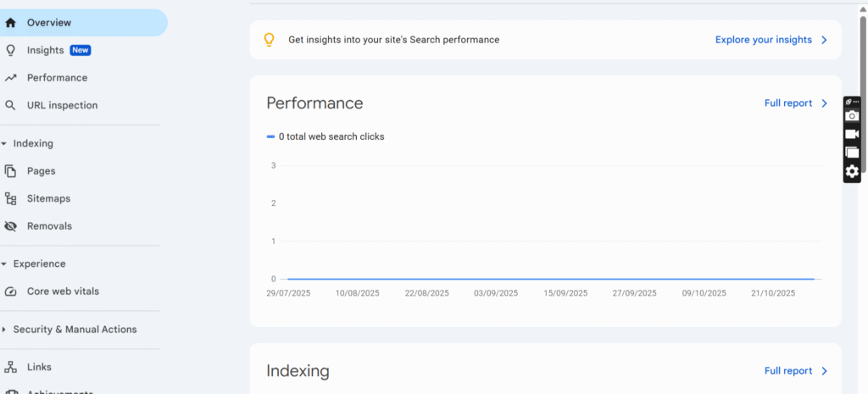Image resolution: width=868 pixels, height=394 pixels.
Task: Select Pages in the sidebar
Action: pos(41,171)
